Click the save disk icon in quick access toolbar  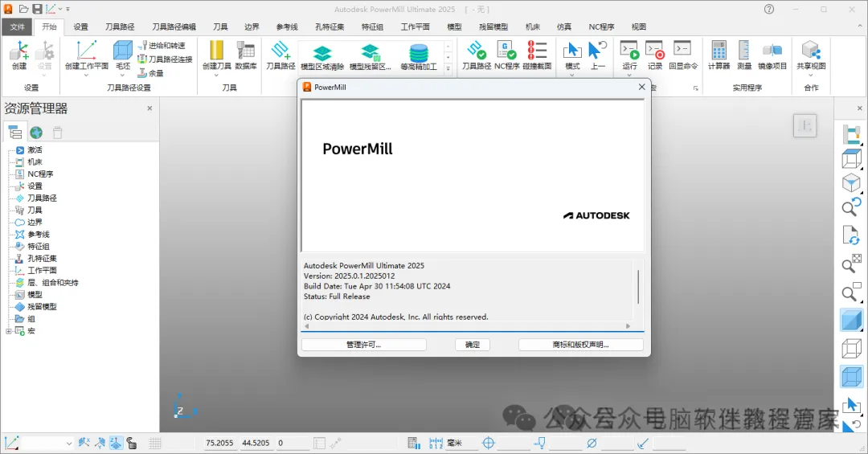tap(37, 9)
